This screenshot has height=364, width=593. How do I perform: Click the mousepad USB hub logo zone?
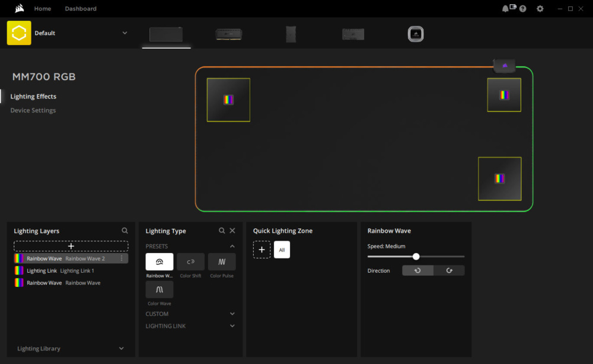pos(505,66)
